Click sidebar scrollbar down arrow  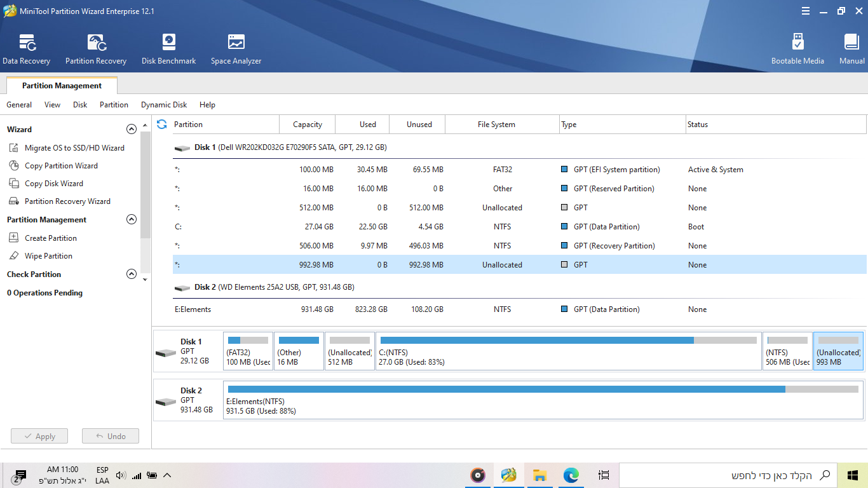point(145,280)
